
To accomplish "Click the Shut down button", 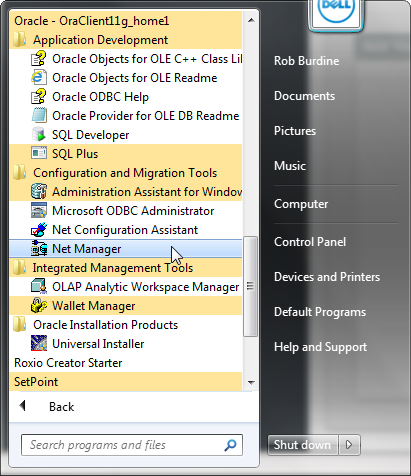I will click(x=303, y=445).
